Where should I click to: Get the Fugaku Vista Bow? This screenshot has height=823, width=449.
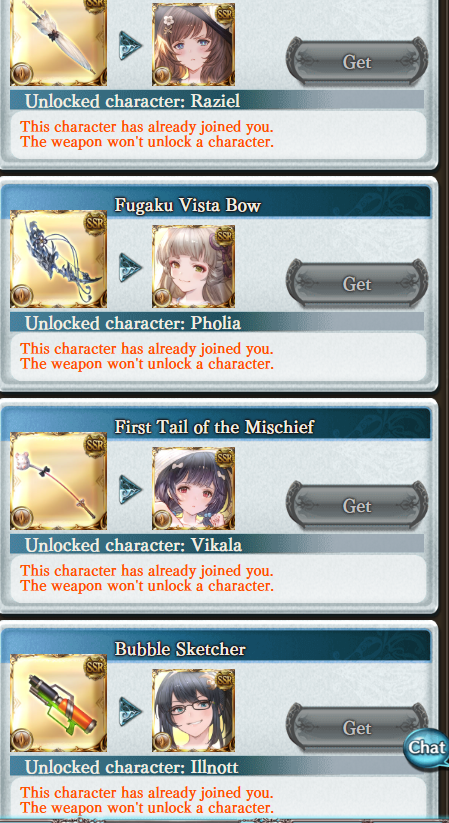coord(357,283)
